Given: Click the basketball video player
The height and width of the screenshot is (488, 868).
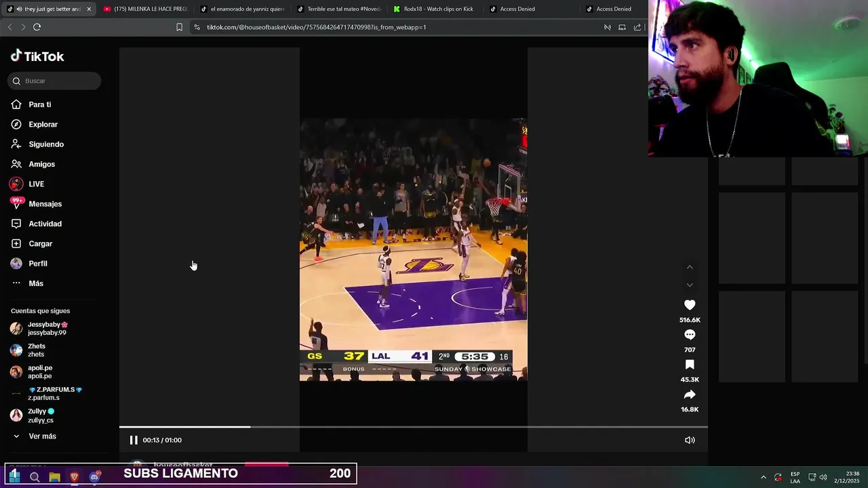Looking at the screenshot, I should (x=414, y=249).
